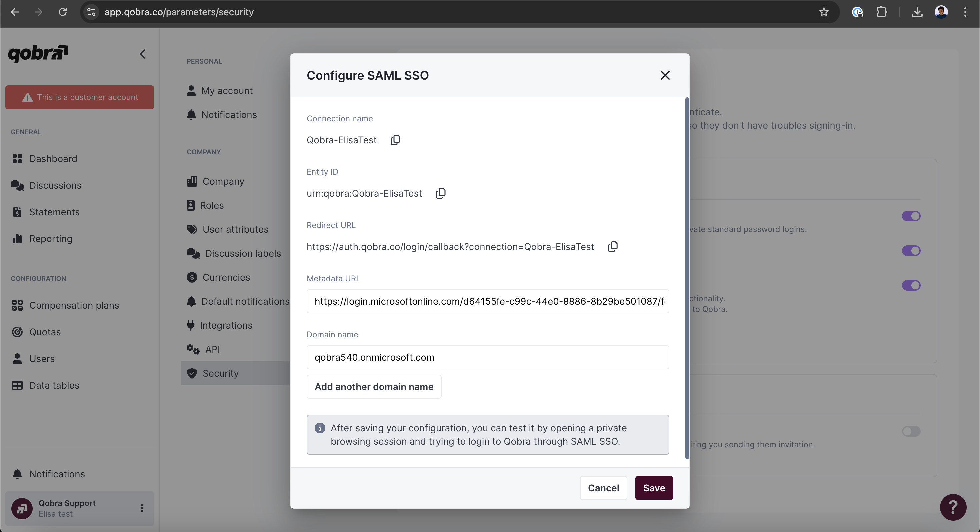The height and width of the screenshot is (532, 980).
Task: Click the password manager extension icon
Action: tap(857, 12)
